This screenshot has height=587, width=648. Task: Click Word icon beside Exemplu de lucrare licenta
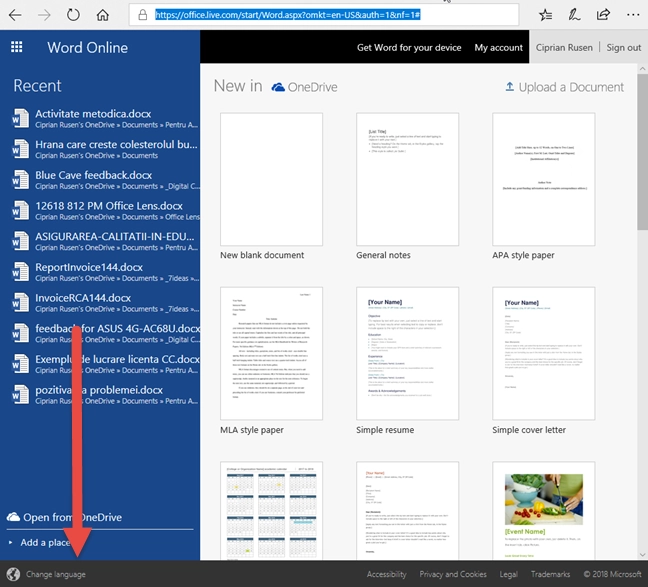(20, 364)
